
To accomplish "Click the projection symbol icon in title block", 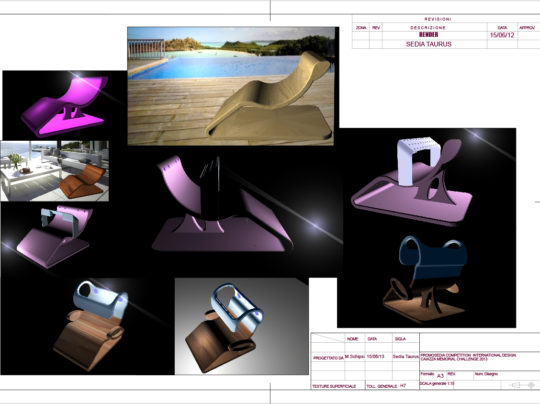I will 523,385.
